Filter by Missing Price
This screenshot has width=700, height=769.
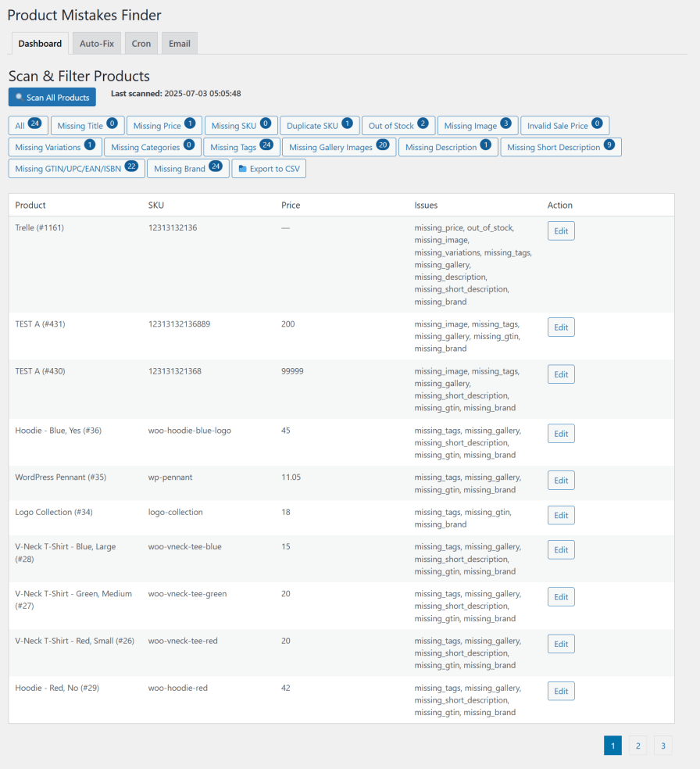pyautogui.click(x=164, y=126)
